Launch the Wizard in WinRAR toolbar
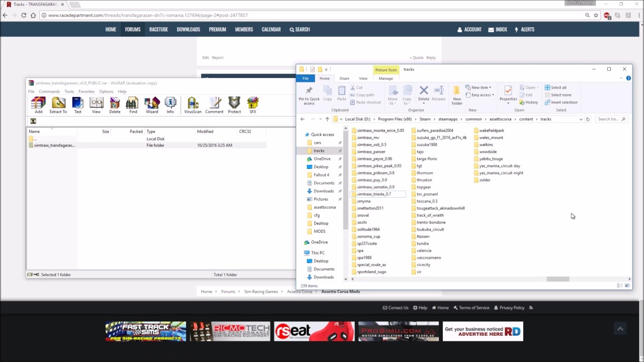This screenshot has height=362, width=644. pyautogui.click(x=151, y=105)
